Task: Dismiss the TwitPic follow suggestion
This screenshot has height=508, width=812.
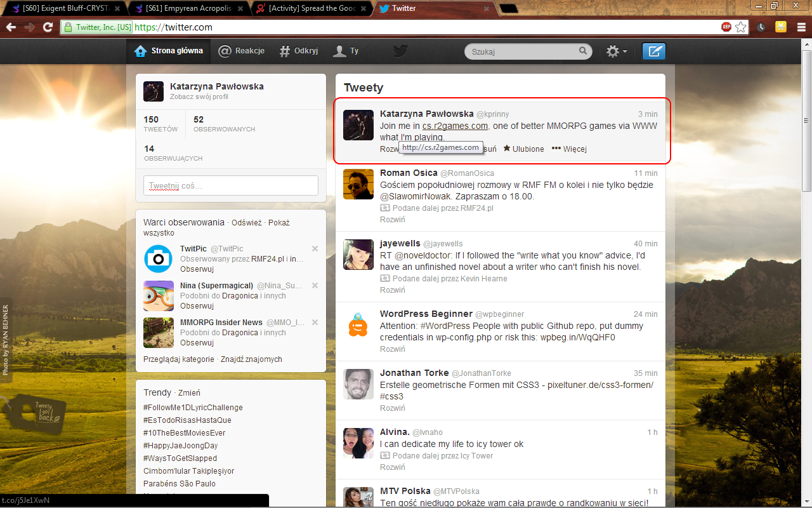Action: click(315, 248)
